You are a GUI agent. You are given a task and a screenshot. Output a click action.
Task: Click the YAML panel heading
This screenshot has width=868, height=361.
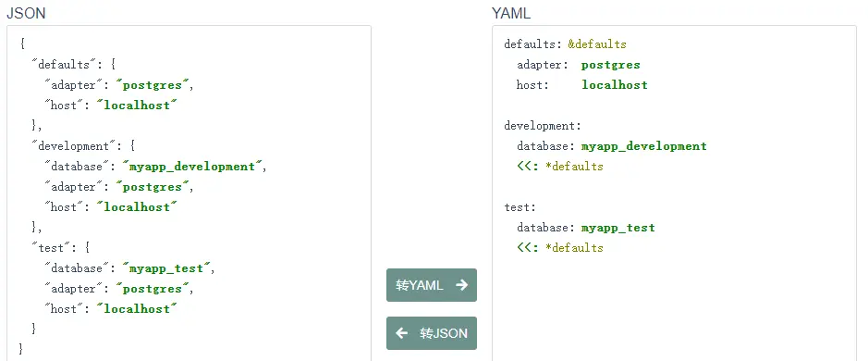pos(511,13)
